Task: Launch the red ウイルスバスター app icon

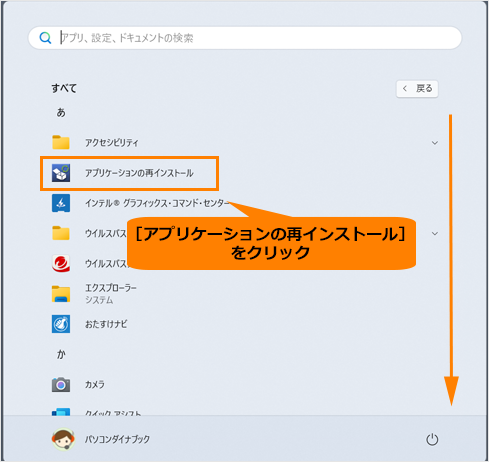Action: (x=61, y=263)
